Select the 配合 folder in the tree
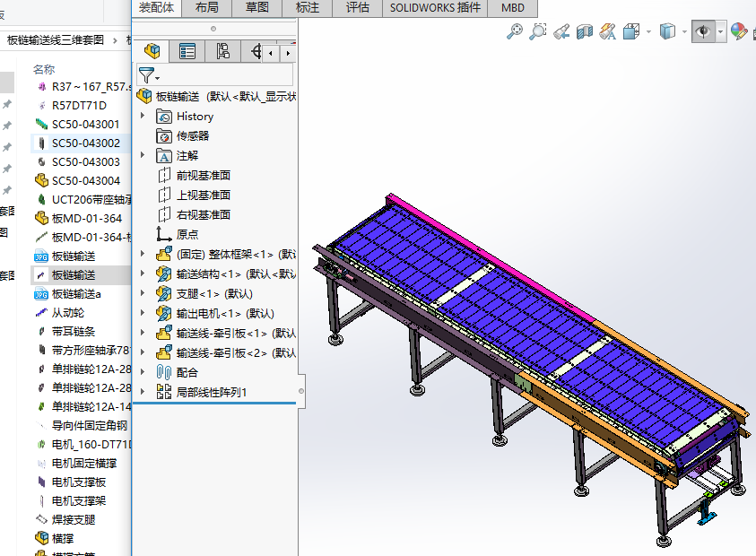This screenshot has height=556, width=756. pos(187,372)
